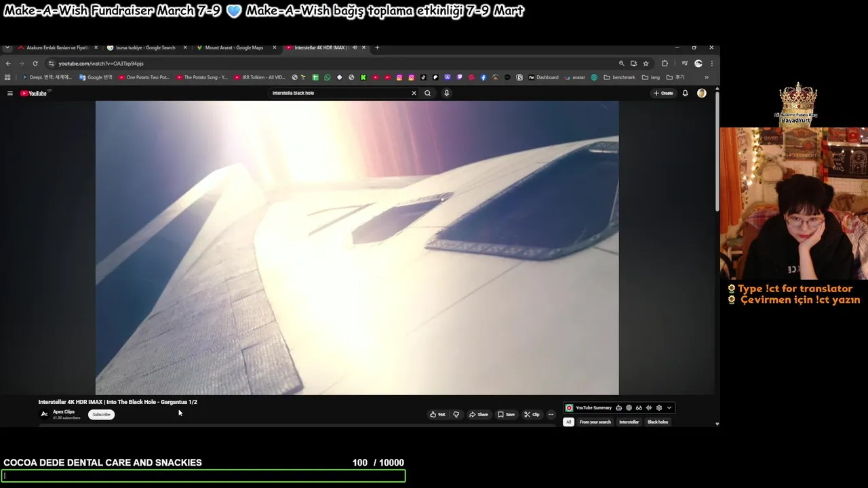The height and width of the screenshot is (488, 868).
Task: Open the tab search dropdown arrow
Action: coord(7,47)
